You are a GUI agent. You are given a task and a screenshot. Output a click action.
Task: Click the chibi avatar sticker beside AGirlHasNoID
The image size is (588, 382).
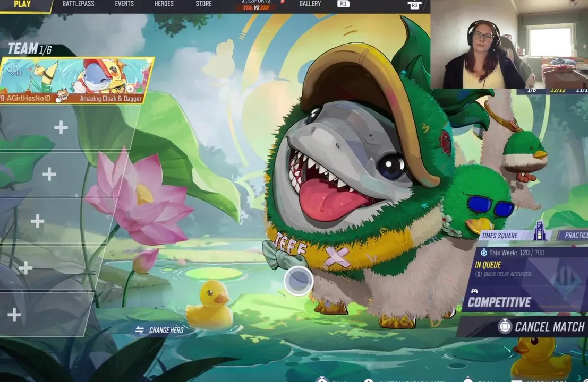(x=62, y=96)
